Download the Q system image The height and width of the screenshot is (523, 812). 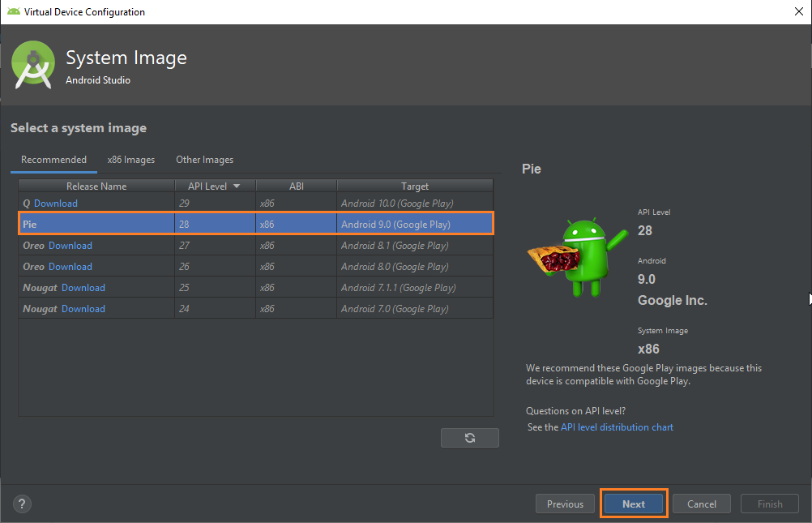[x=56, y=204]
